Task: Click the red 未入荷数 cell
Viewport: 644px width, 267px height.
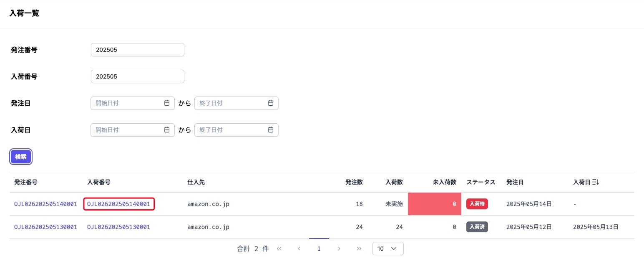Action: click(434, 204)
